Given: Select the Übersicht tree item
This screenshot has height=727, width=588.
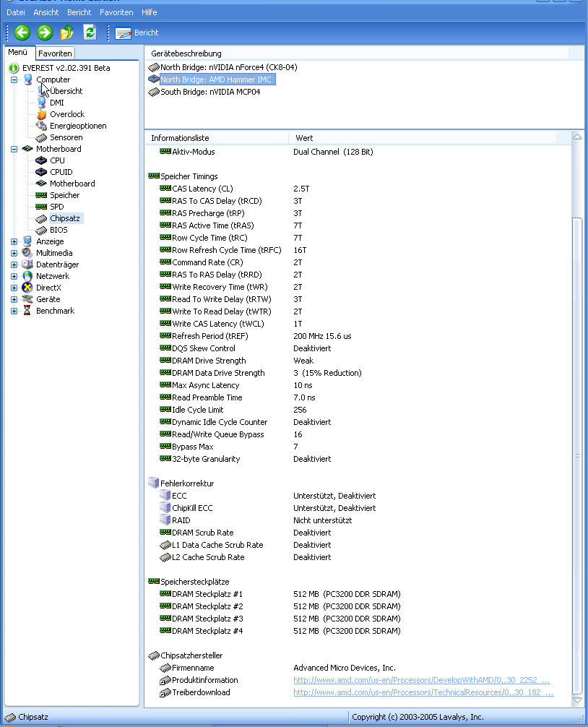Looking at the screenshot, I should pos(66,91).
